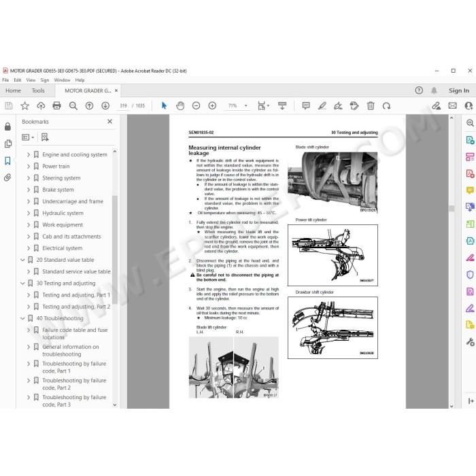
Task: Open Electrical system bookmark
Action: [63, 248]
